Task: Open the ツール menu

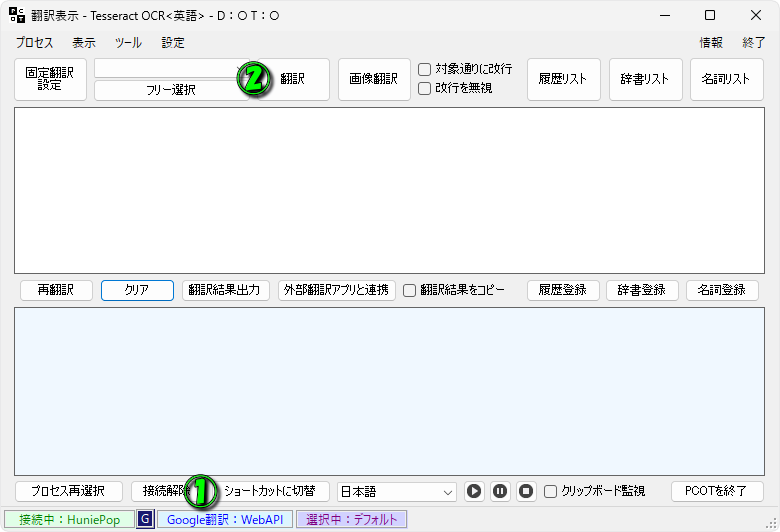Action: (x=128, y=43)
